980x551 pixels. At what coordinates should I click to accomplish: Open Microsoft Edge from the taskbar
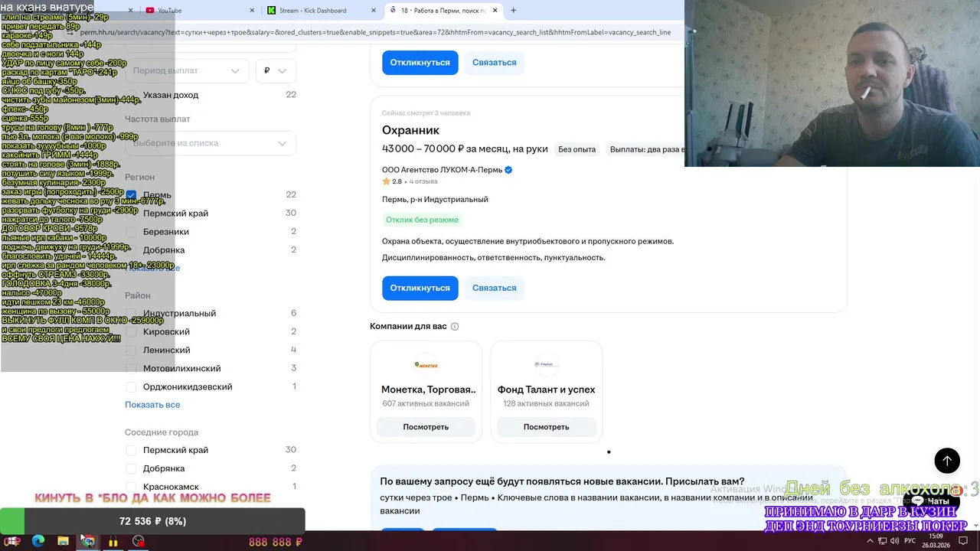coord(38,541)
